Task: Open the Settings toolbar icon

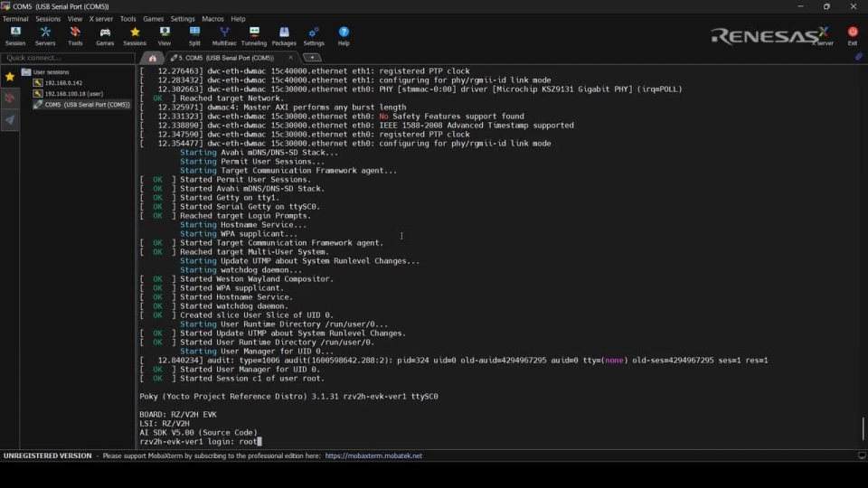Action: click(314, 36)
